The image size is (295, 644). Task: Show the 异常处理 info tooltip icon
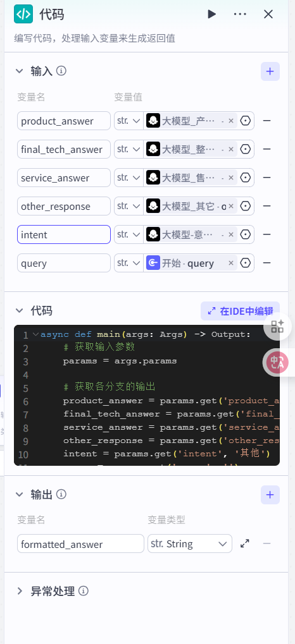[x=84, y=592]
